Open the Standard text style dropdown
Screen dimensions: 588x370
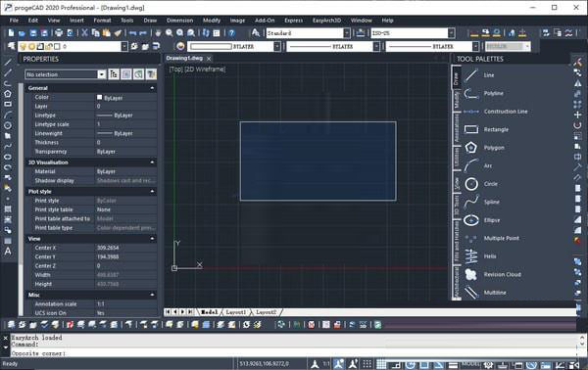347,33
